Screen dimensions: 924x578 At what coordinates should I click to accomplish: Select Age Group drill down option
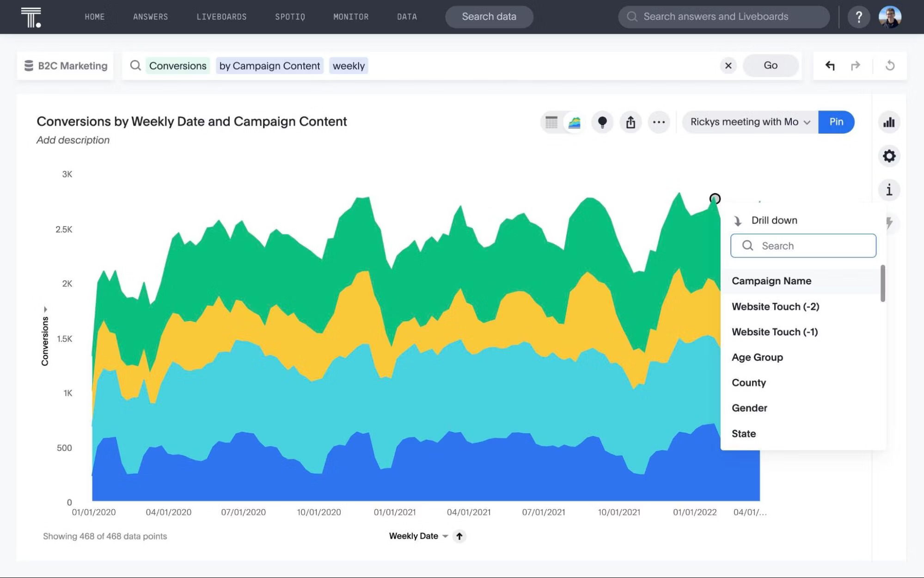(757, 357)
